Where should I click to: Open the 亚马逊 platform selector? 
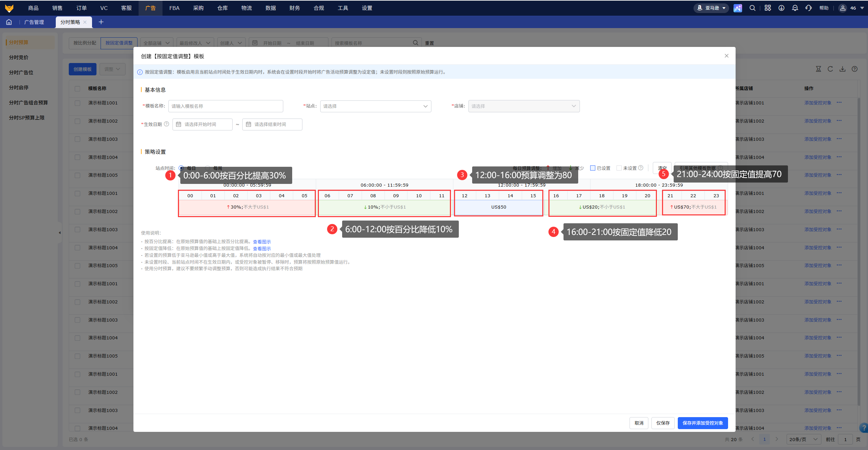(x=711, y=8)
